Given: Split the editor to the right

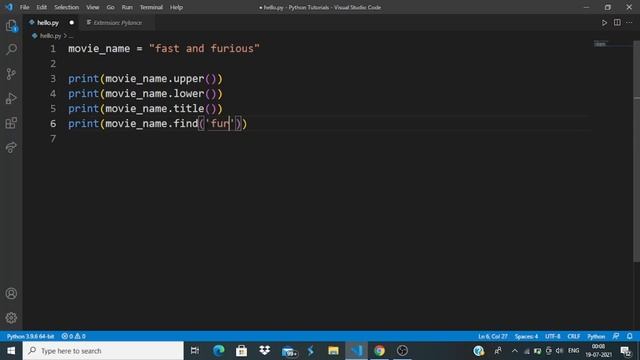Looking at the screenshot, I should (617, 23).
